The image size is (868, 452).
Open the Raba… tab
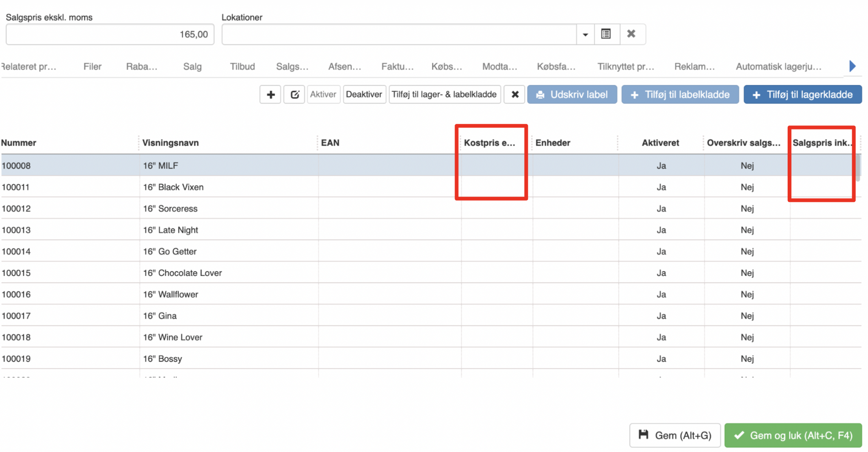click(142, 66)
